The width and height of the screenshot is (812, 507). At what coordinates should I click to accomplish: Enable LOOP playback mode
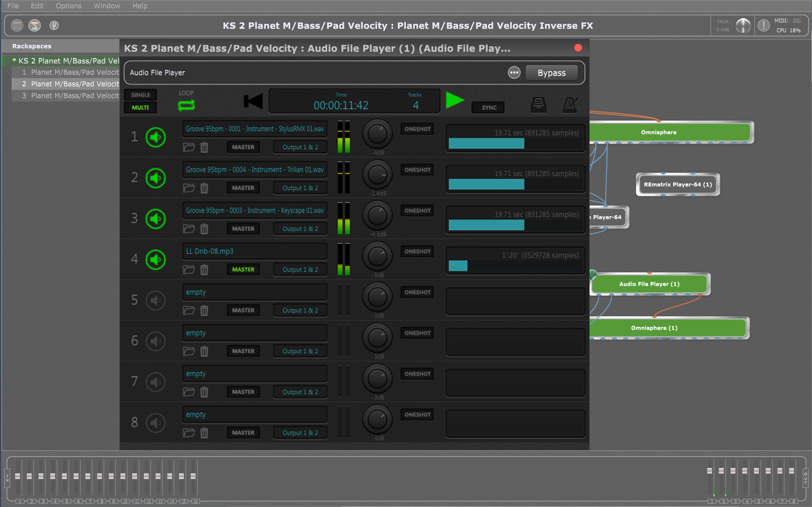[x=186, y=105]
